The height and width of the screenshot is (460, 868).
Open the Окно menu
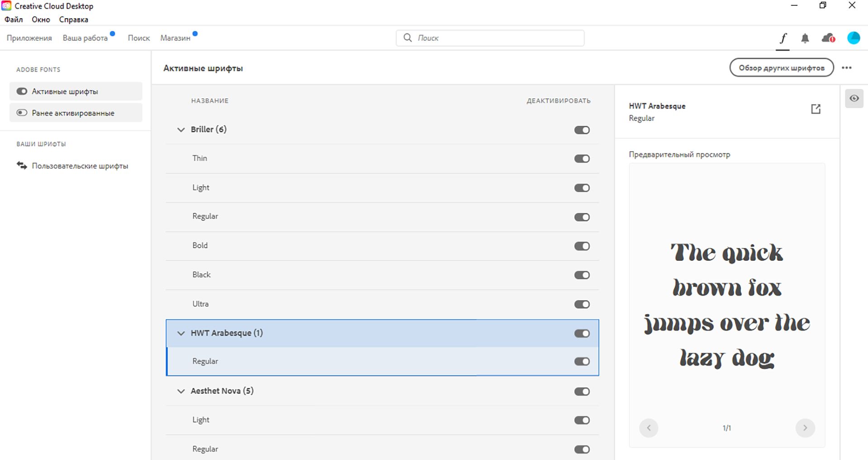(x=41, y=19)
